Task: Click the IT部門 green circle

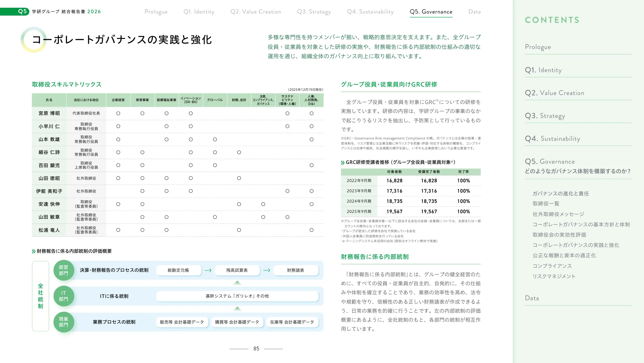Action: [64, 296]
